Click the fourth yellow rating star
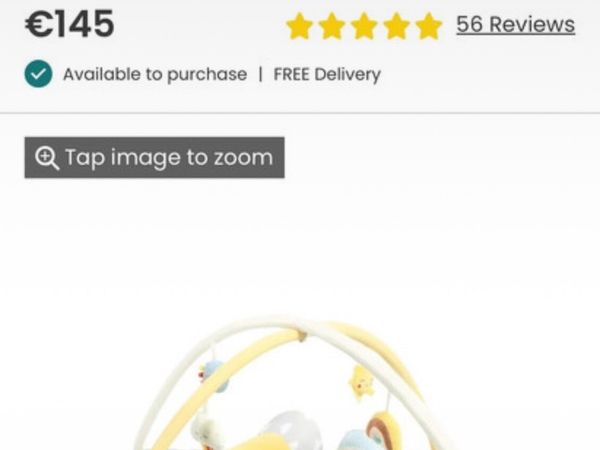The image size is (600, 450). coord(396,26)
